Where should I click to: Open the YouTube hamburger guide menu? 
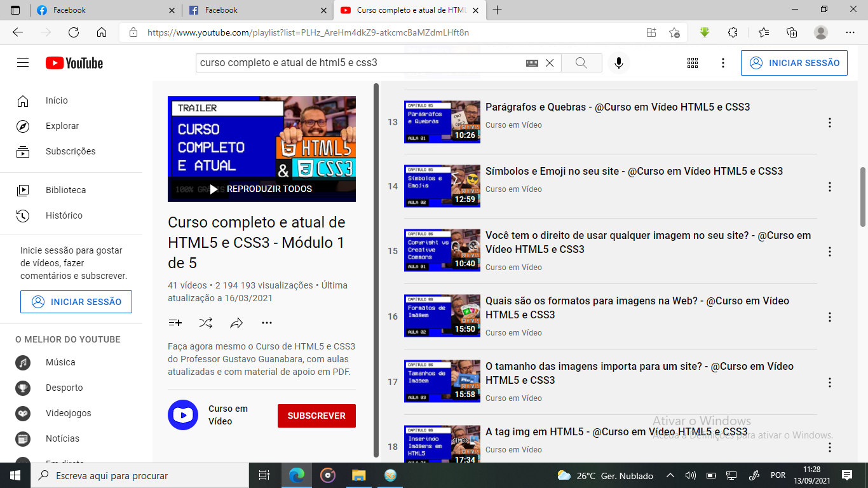[23, 63]
